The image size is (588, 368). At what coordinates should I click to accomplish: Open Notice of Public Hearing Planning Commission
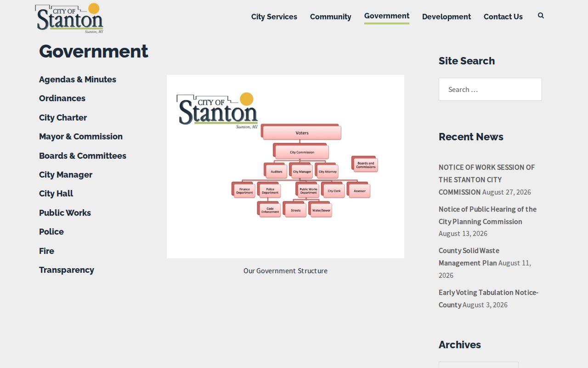487,215
